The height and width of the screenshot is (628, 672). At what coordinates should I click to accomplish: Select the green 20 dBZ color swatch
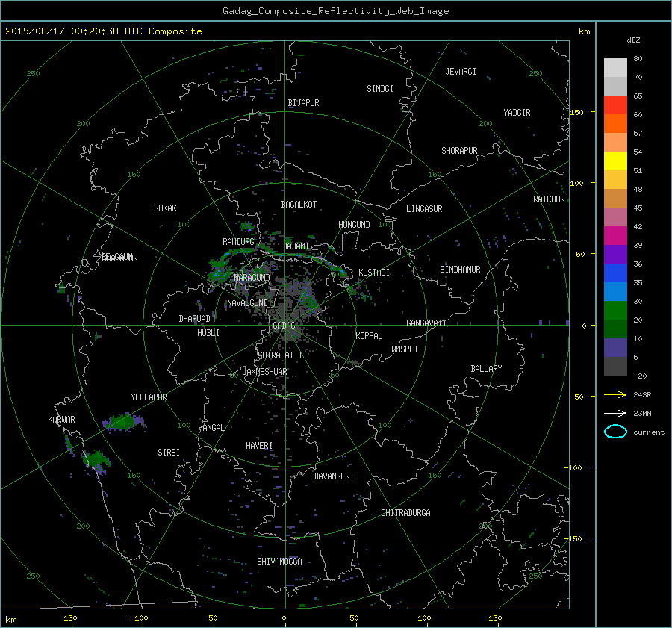615,311
